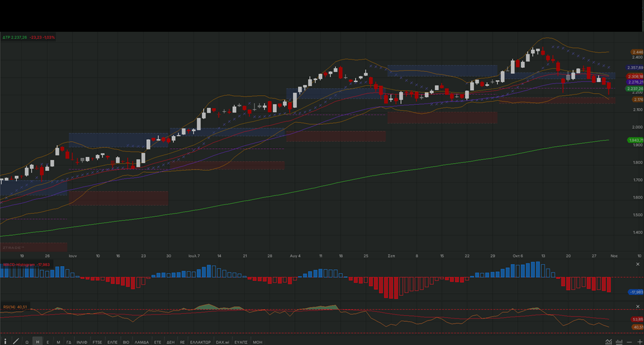Select the 2.357,69 price tag
This screenshot has height=345, width=644.
(635, 67)
